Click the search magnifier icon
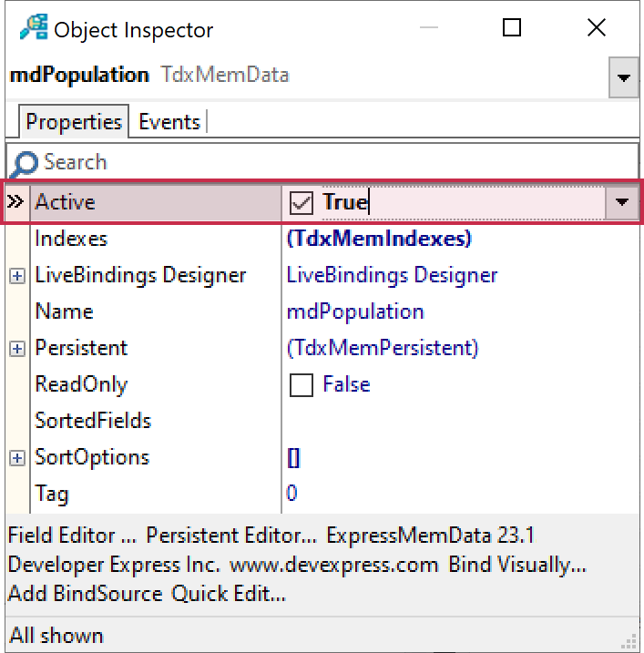Viewport: 644px width, 653px height. [25, 163]
